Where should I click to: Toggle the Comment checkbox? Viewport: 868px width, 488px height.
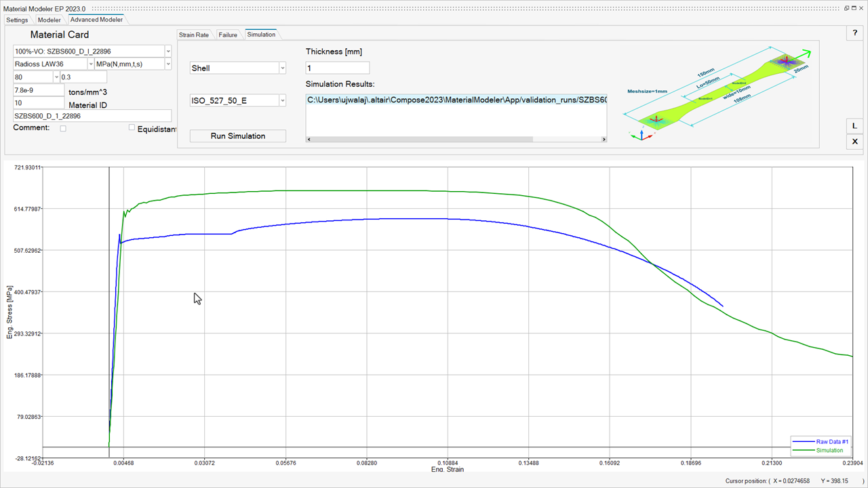click(x=63, y=128)
